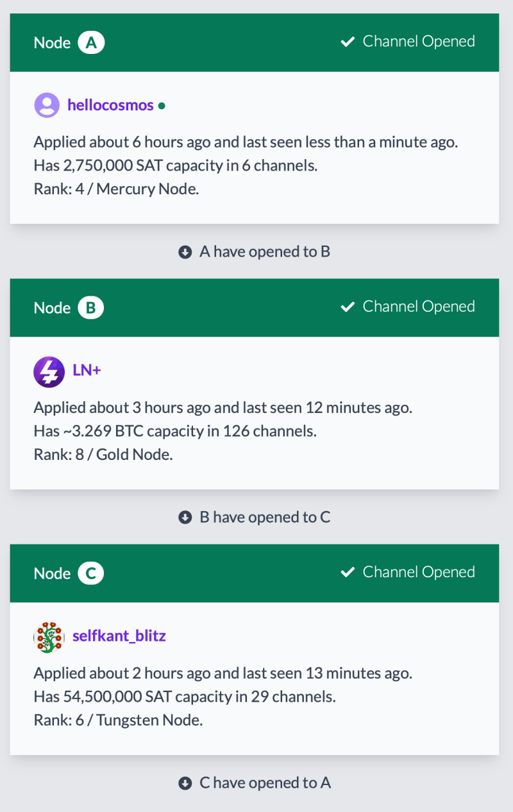
Task: Open the LN+ node profile link
Action: (x=87, y=370)
